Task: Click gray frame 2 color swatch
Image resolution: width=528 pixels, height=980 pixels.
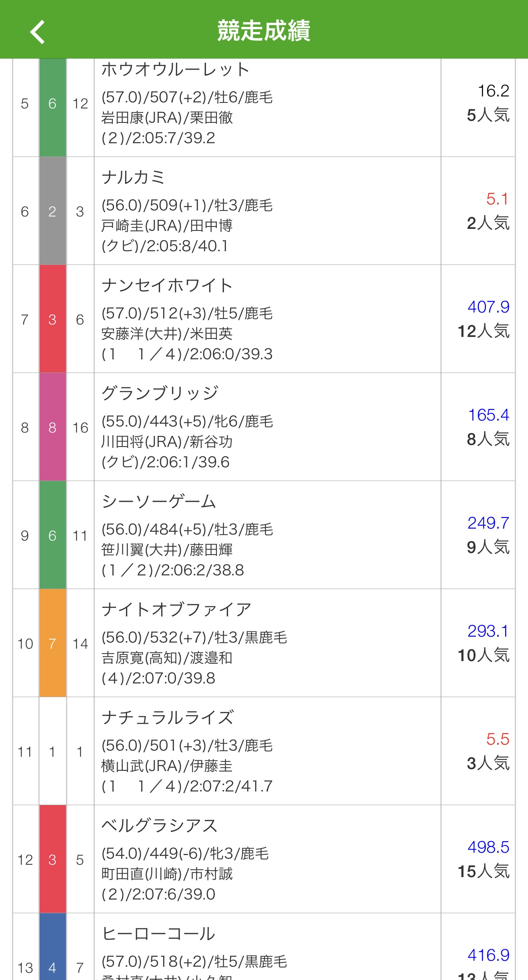Action: (52, 211)
